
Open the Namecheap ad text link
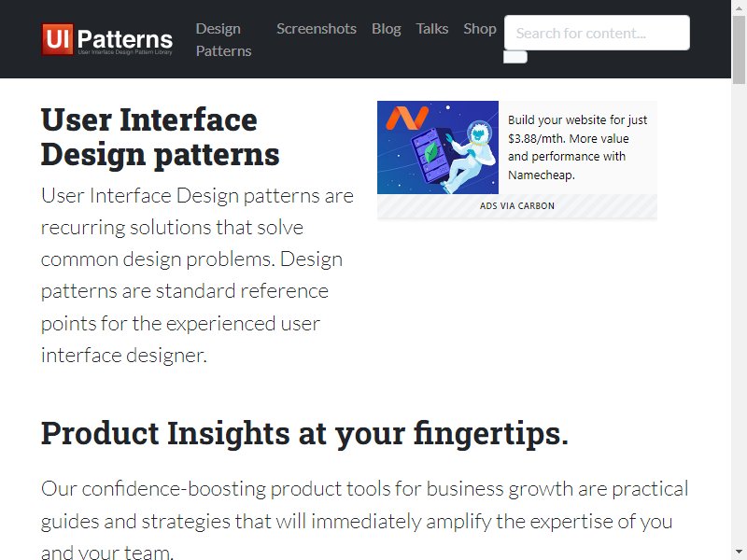click(x=577, y=147)
